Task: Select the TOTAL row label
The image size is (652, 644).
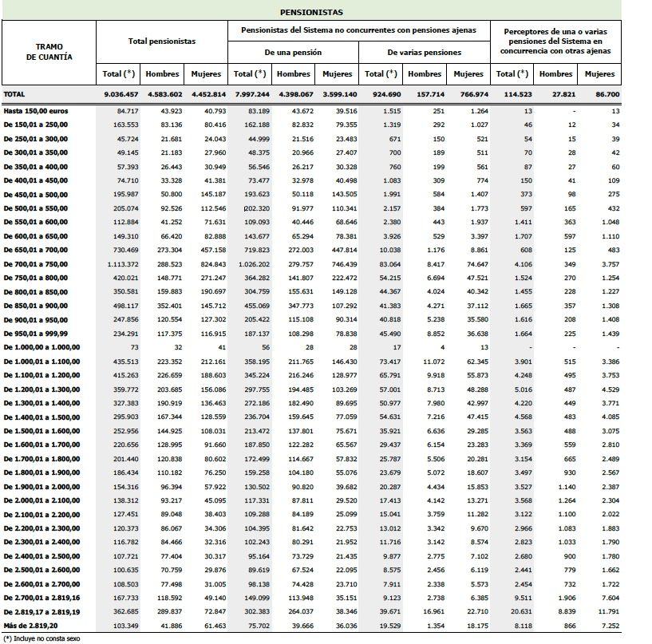Action: (15, 94)
